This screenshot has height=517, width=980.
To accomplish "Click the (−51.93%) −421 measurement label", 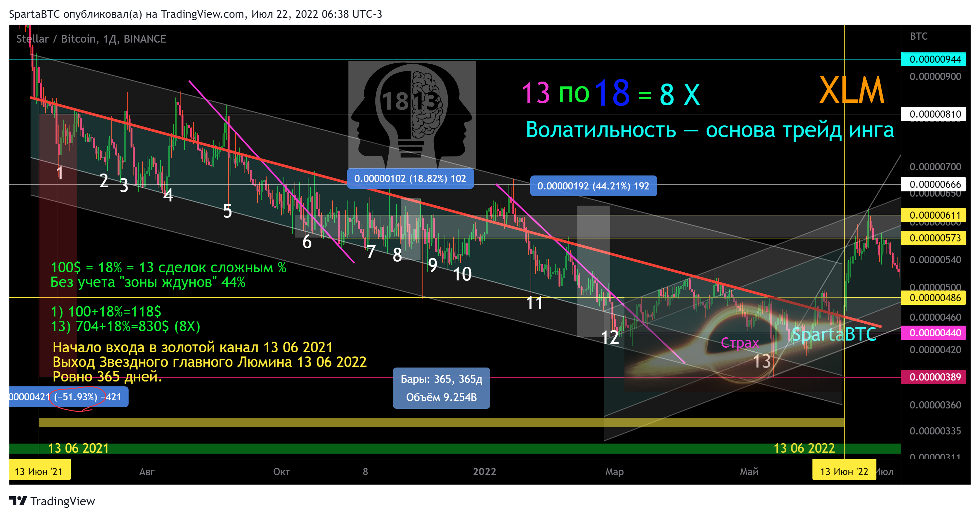I will tap(69, 397).
